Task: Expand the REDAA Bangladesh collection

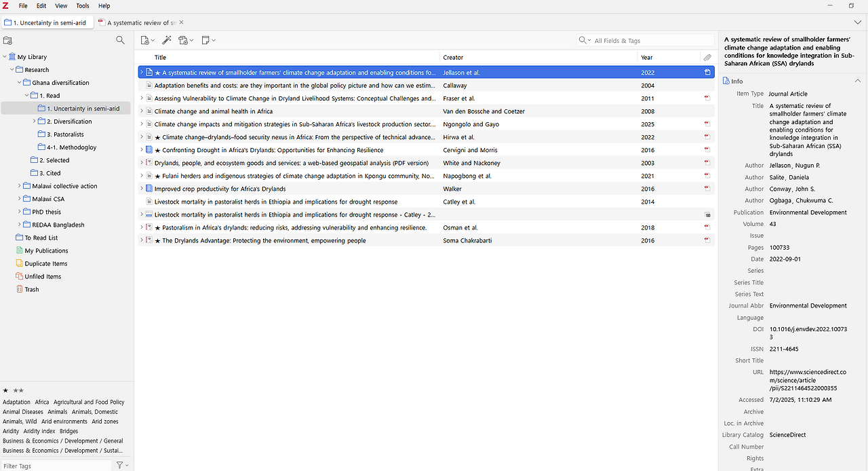Action: tap(20, 225)
